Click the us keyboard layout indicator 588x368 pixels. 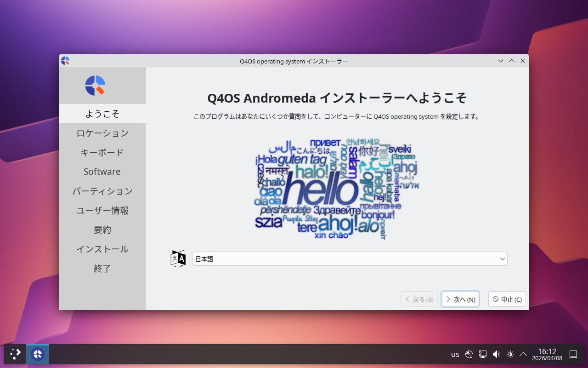pyautogui.click(x=455, y=354)
